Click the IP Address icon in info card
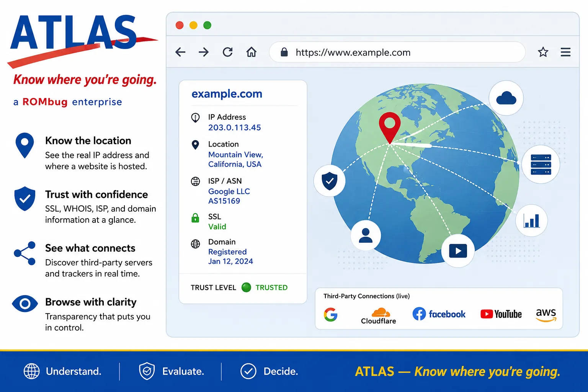The image size is (588, 392). [x=195, y=118]
